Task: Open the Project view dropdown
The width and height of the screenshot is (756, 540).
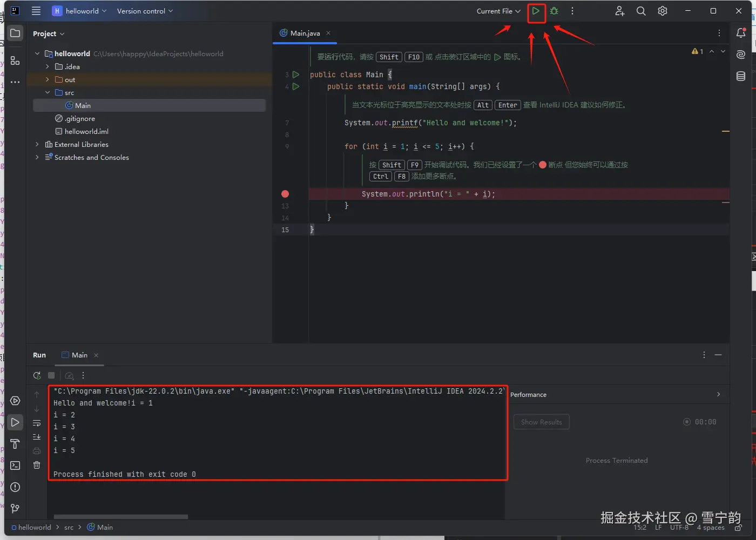Action: click(49, 33)
